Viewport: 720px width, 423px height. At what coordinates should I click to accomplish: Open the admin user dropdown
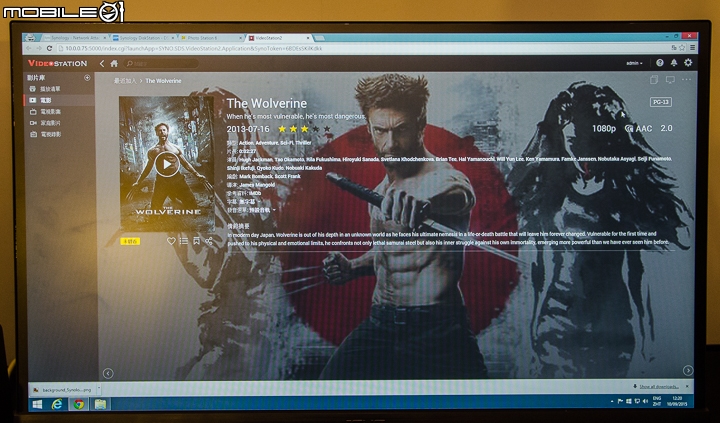point(635,63)
